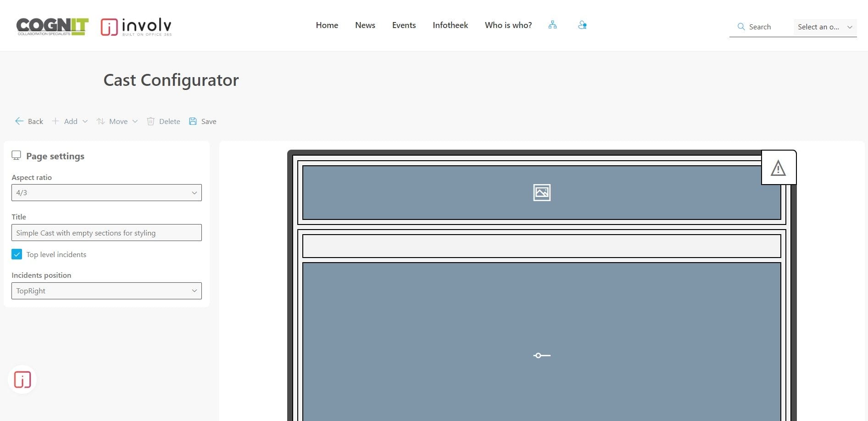The height and width of the screenshot is (421, 868).
Task: Click the organization chart icon in navigation
Action: pyautogui.click(x=552, y=25)
